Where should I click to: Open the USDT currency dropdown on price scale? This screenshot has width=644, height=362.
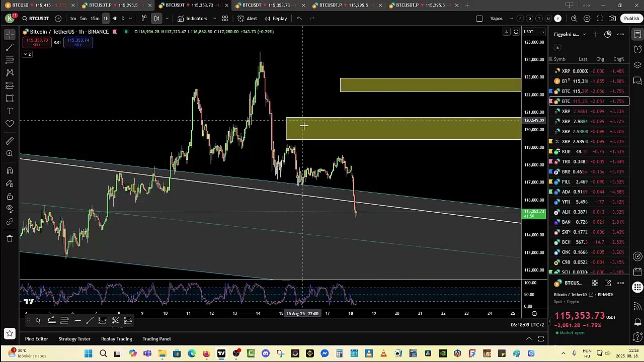coord(534,32)
